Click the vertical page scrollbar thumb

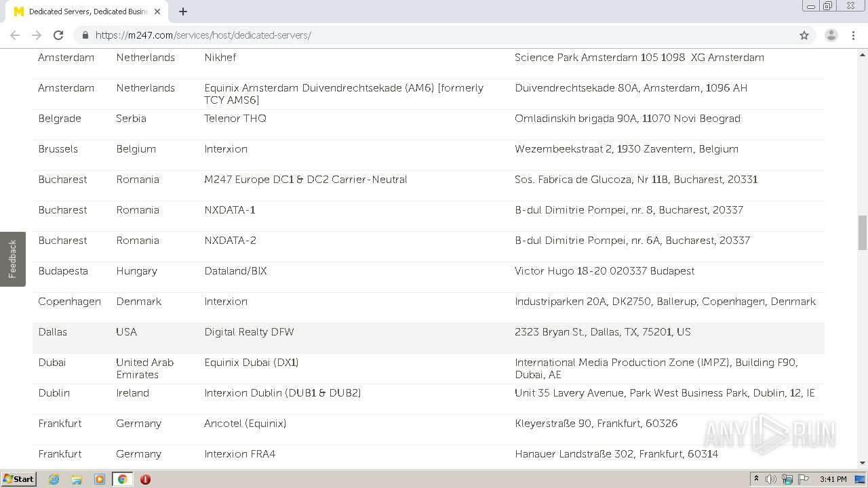click(863, 232)
